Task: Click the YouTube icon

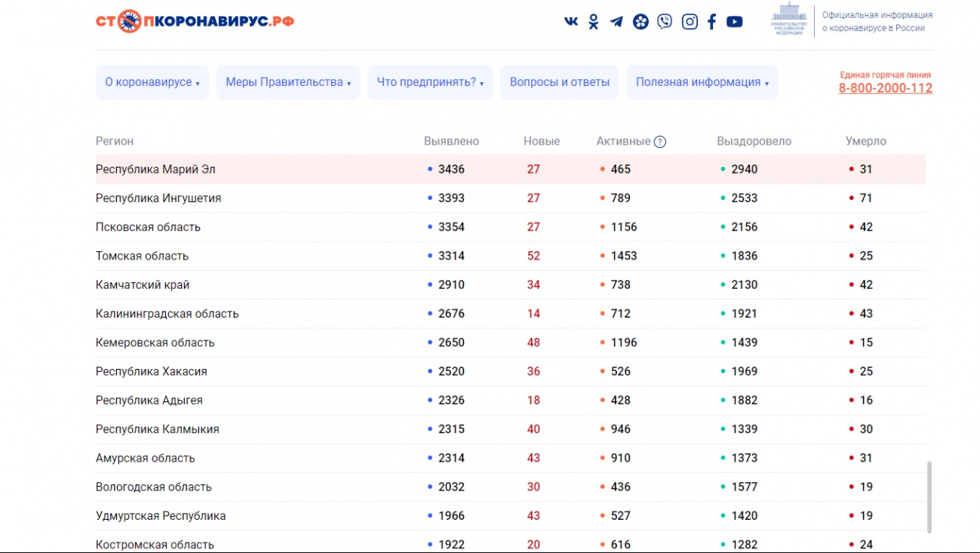Action: coord(734,22)
